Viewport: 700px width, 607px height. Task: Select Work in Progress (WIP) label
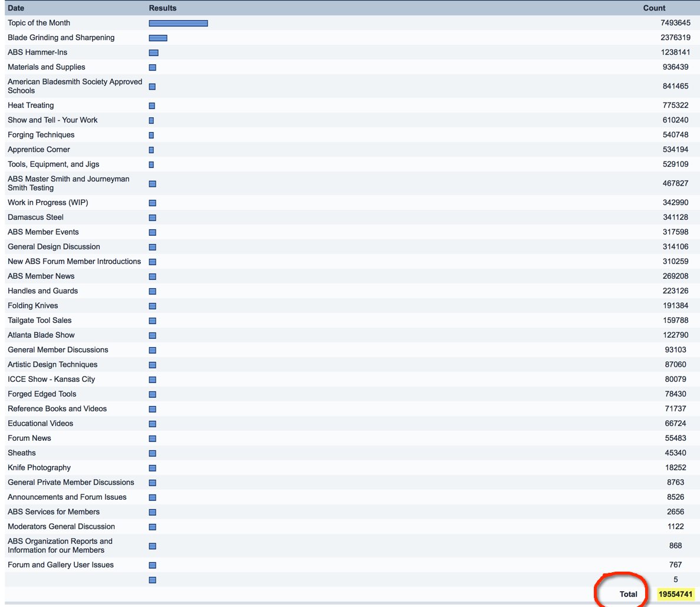pos(48,203)
